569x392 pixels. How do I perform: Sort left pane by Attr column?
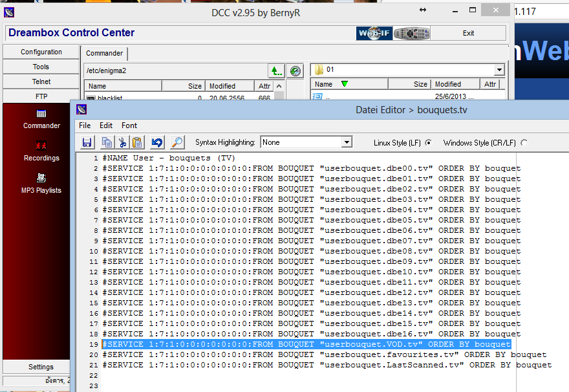coord(264,86)
